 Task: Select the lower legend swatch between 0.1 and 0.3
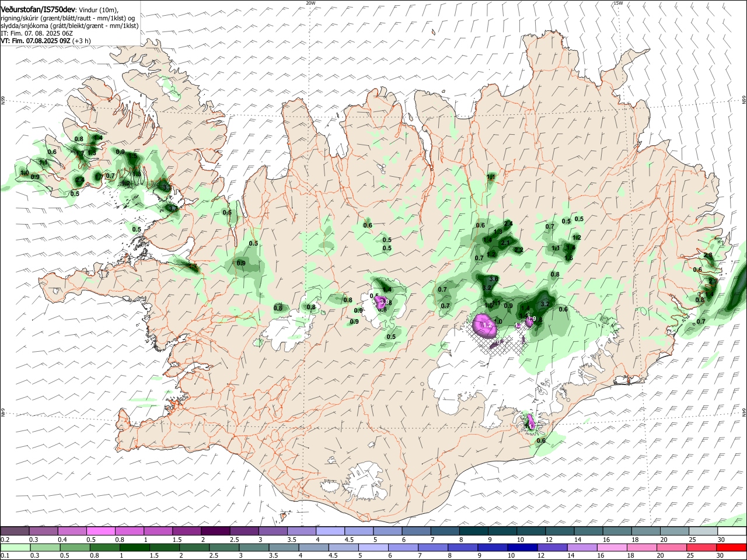[16, 547]
